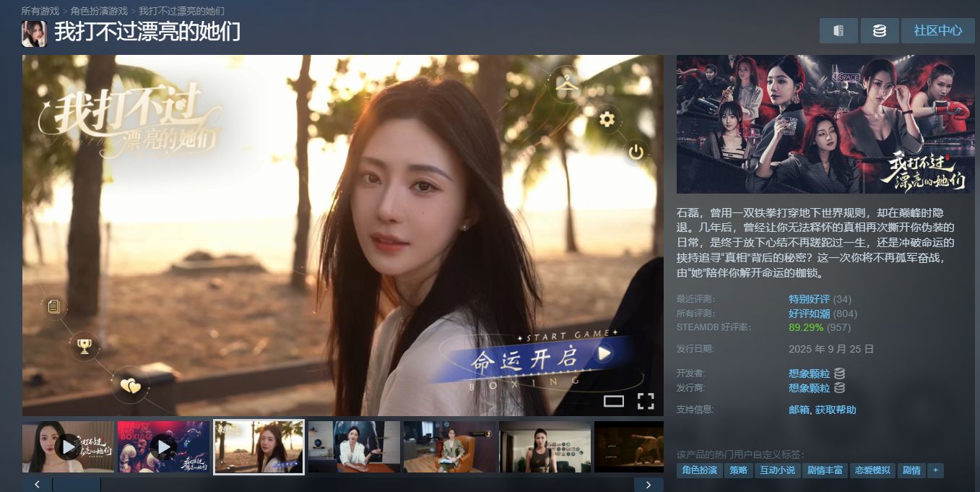Click the left arrow of thumbnail strip
980x492 pixels.
pos(37,485)
